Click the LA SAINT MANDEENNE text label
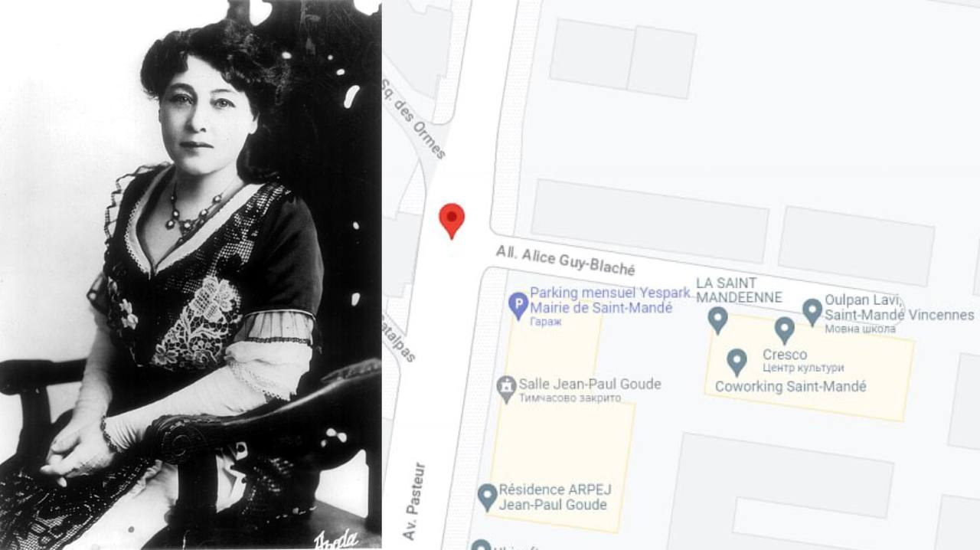Image resolution: width=980 pixels, height=550 pixels. click(739, 290)
